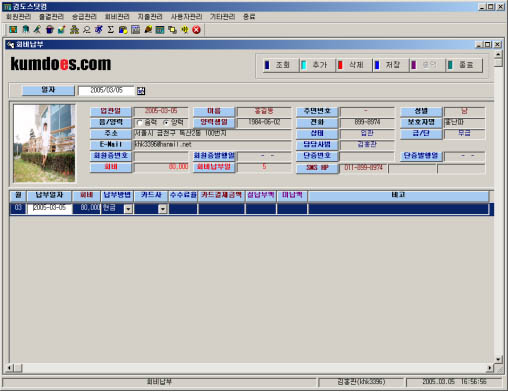
Task: Open the 회비관리 menu
Action: (117, 17)
